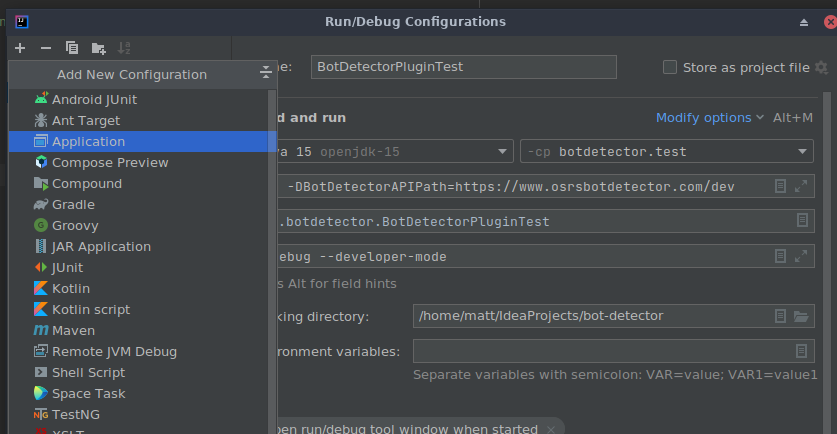Open the Modify options dropdown
Viewport: 837px width, 434px height.
[x=709, y=117]
